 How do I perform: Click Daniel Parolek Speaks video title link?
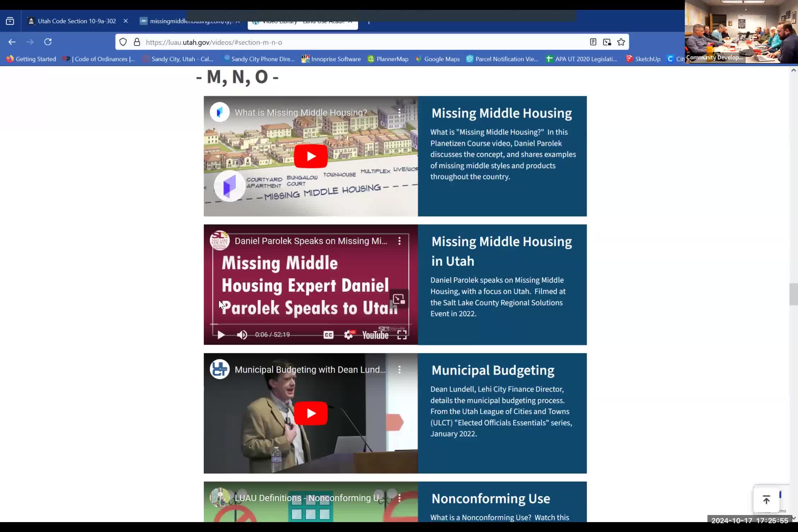pos(311,241)
